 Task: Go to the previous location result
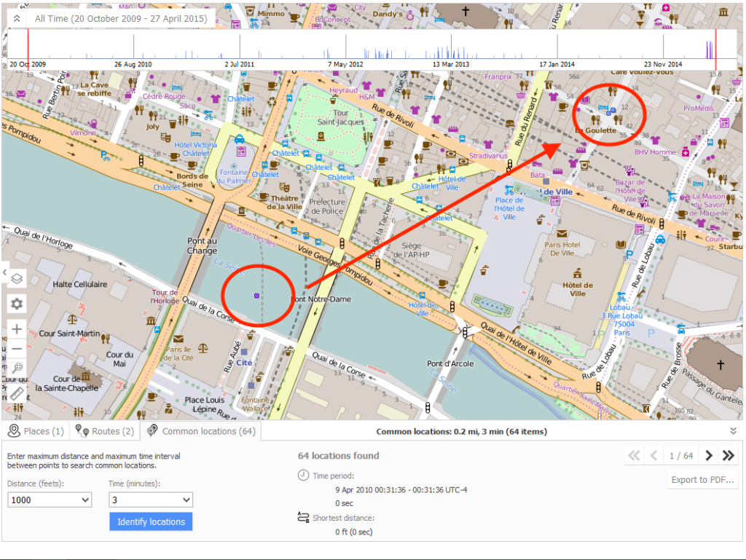(653, 455)
